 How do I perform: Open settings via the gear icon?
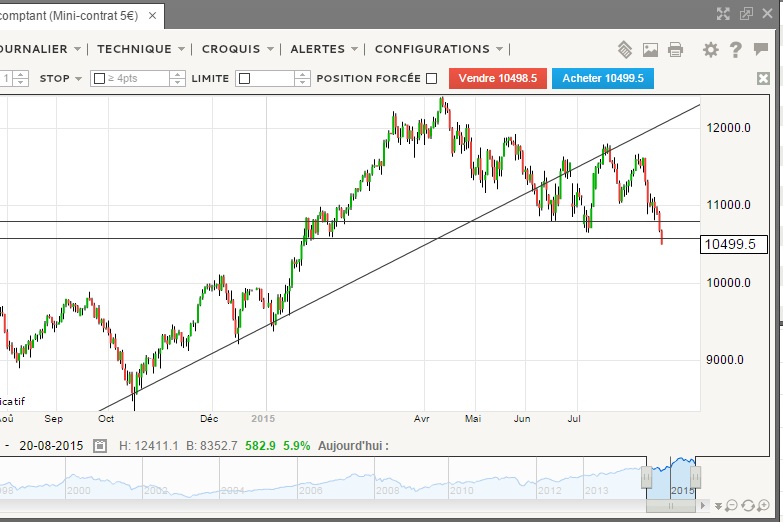coord(711,49)
